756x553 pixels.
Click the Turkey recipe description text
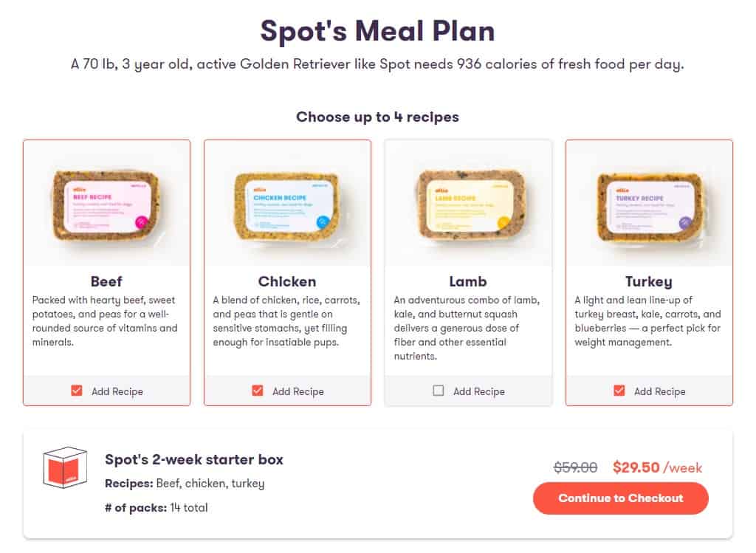(647, 321)
